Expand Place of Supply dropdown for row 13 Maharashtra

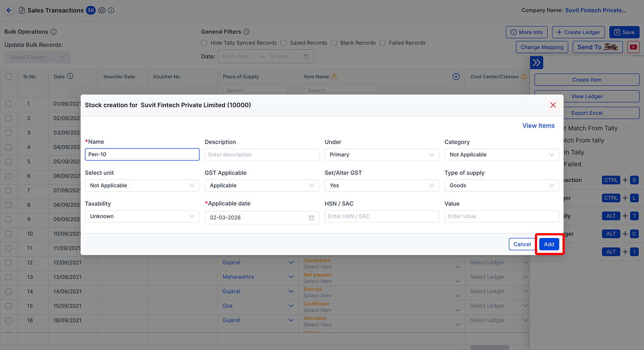[291, 277]
